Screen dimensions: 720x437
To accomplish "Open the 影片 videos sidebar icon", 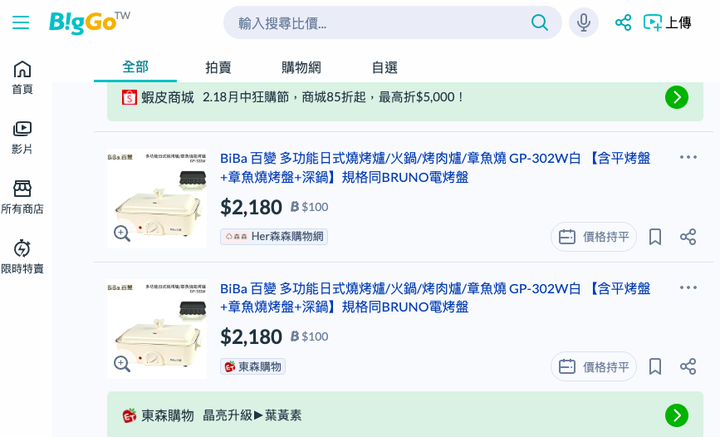I will click(x=22, y=137).
